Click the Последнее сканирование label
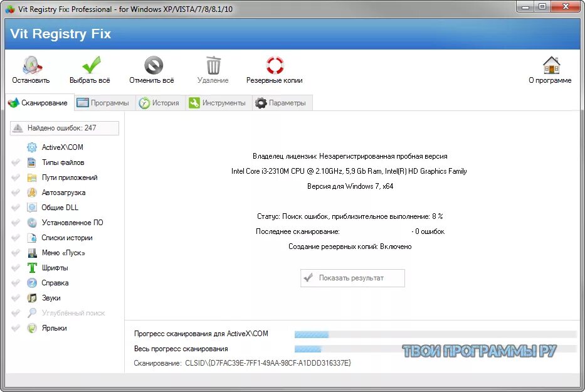The height and width of the screenshot is (392, 585). coord(298,231)
